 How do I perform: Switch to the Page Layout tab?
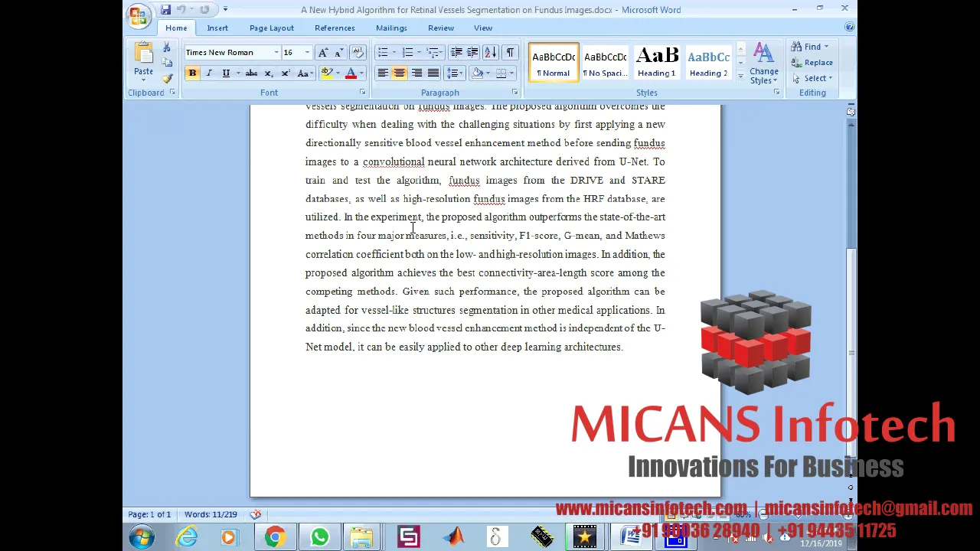coord(272,28)
